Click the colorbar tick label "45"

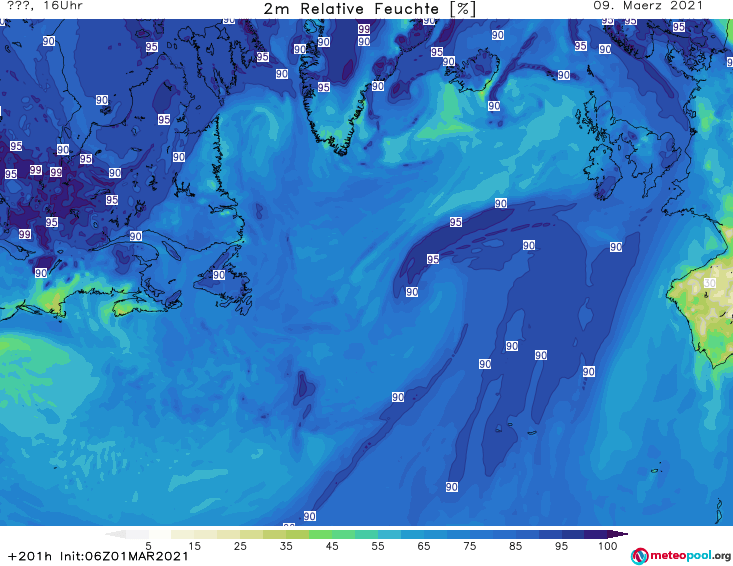tap(332, 546)
